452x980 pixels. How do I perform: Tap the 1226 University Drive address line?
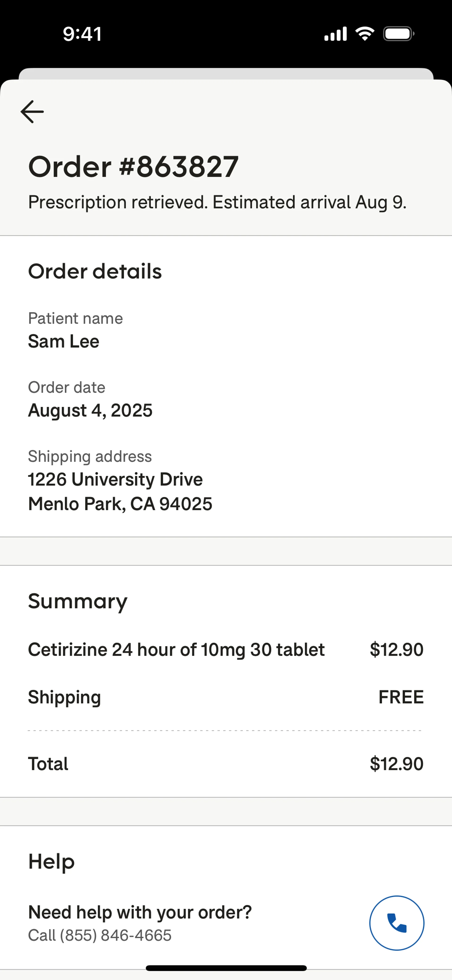click(115, 479)
